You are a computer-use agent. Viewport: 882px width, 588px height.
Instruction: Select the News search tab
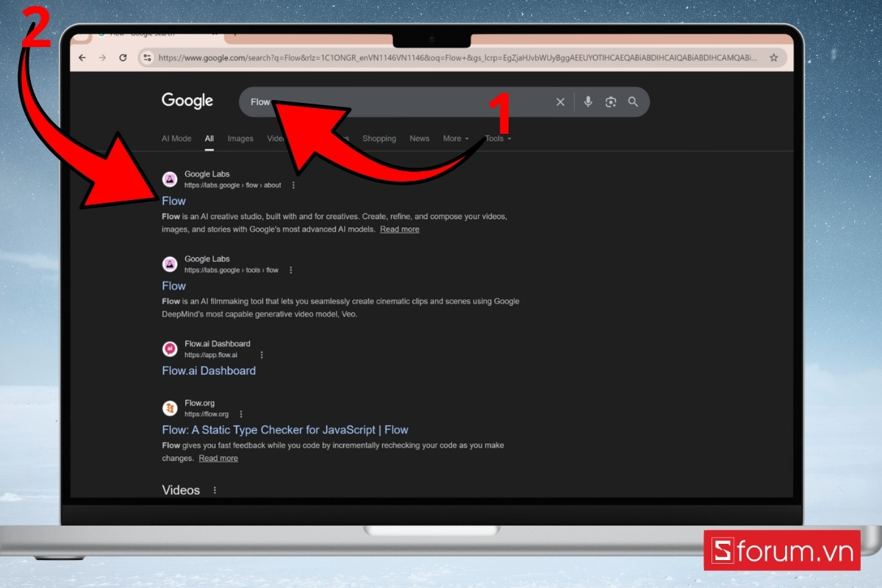[x=419, y=138]
